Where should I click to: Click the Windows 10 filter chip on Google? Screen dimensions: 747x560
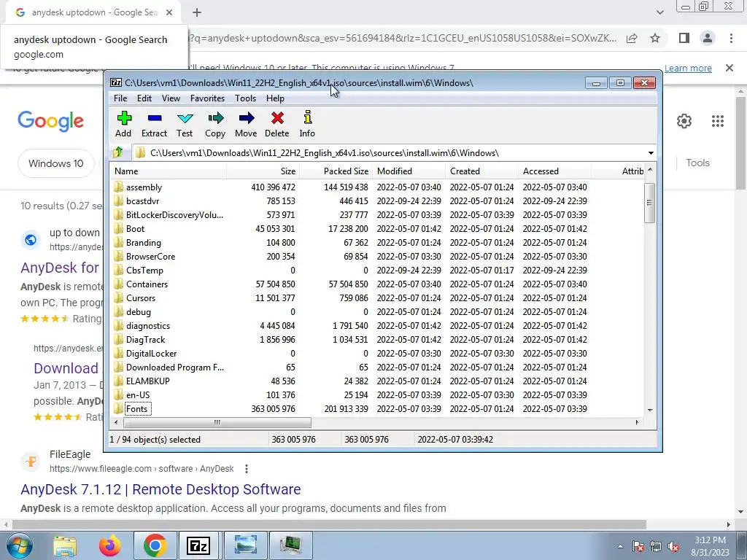pos(56,163)
